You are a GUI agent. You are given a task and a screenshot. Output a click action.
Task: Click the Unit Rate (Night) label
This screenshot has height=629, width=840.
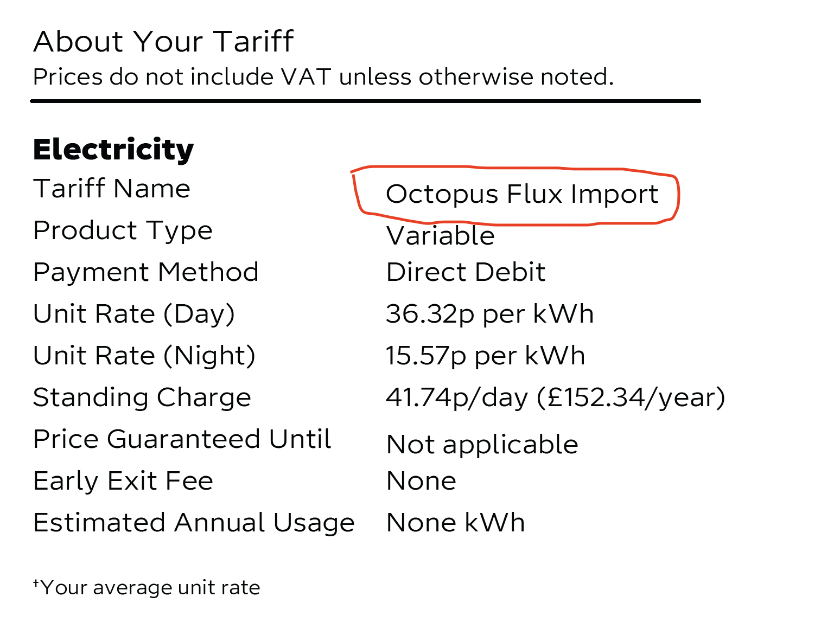[144, 356]
